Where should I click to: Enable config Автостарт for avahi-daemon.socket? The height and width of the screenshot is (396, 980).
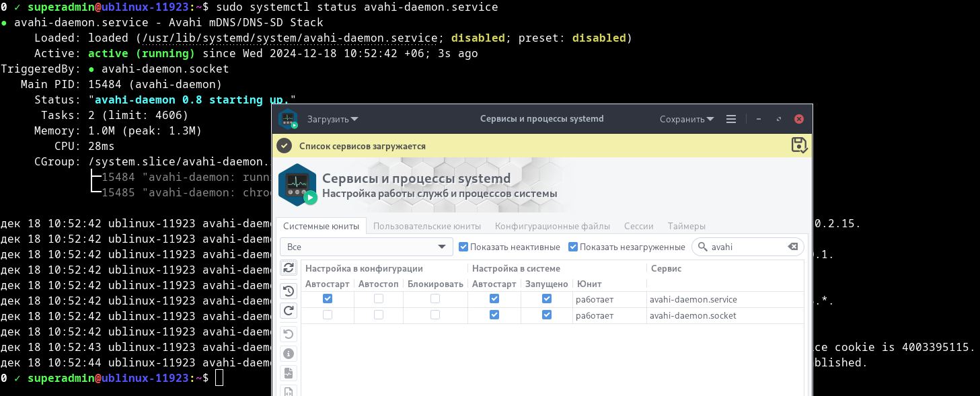tap(328, 315)
